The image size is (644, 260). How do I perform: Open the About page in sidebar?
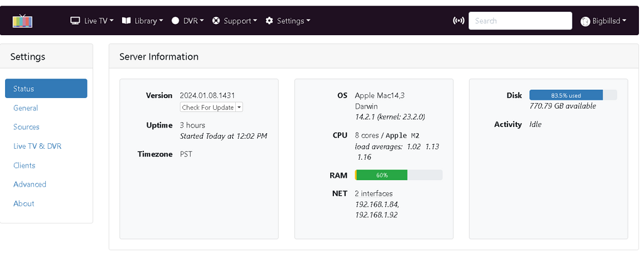tap(24, 203)
